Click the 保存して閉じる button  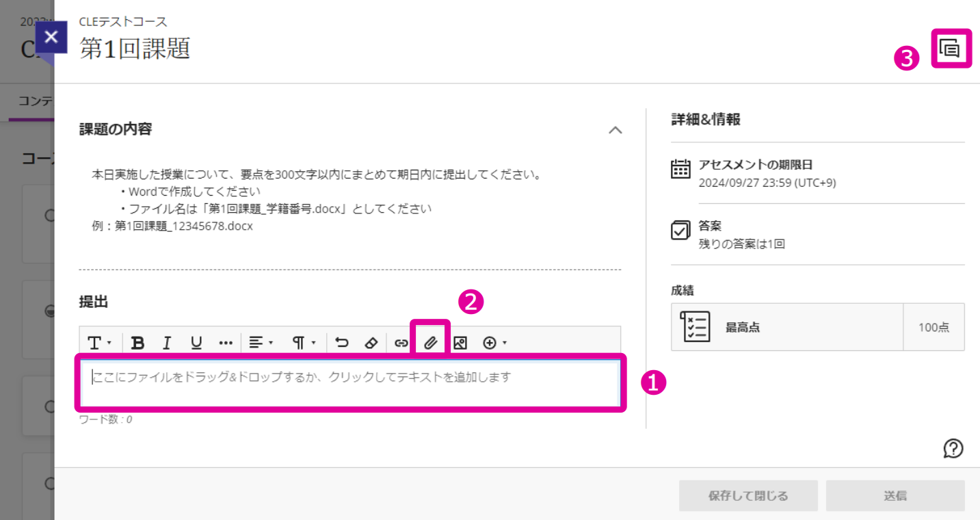(x=748, y=496)
